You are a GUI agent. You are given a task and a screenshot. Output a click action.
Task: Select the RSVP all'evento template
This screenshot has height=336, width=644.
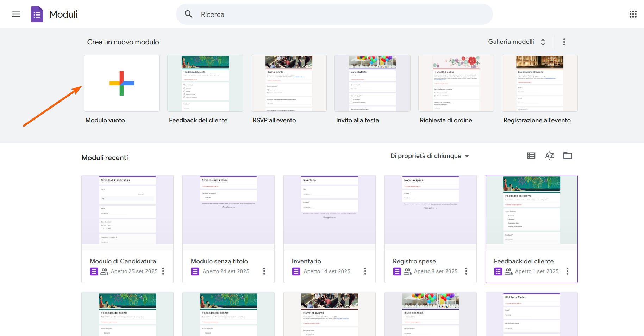click(x=289, y=83)
